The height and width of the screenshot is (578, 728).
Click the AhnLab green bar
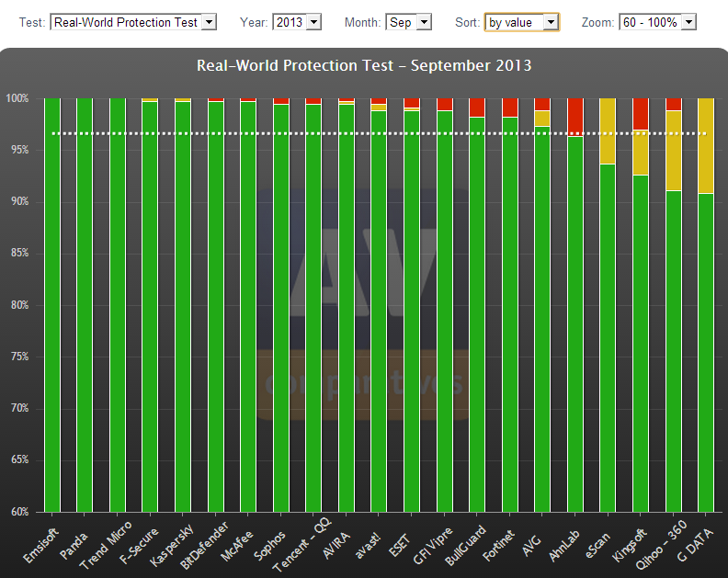[575, 324]
